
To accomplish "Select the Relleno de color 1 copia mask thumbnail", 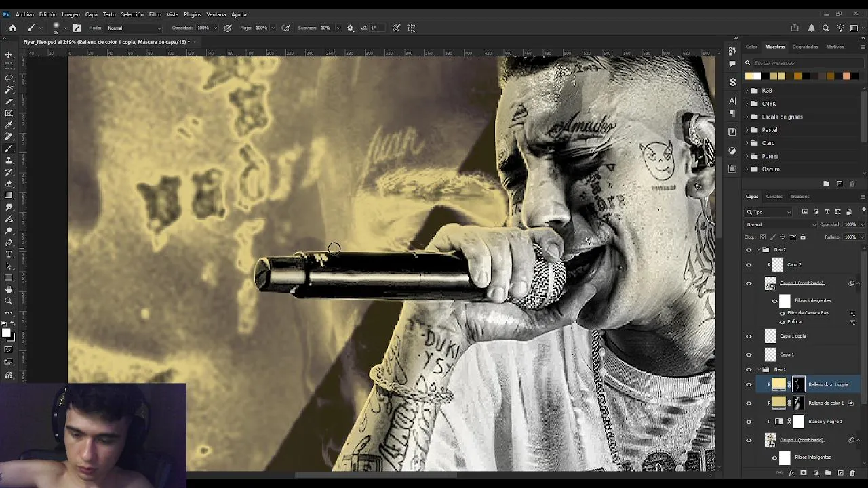I will pyautogui.click(x=798, y=384).
